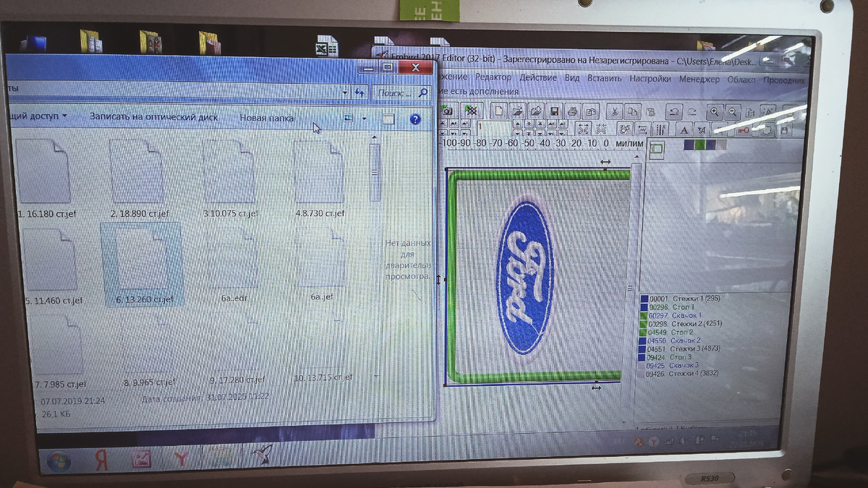Click the red key lock icon in Embird
The height and width of the screenshot is (488, 868).
pos(743,130)
